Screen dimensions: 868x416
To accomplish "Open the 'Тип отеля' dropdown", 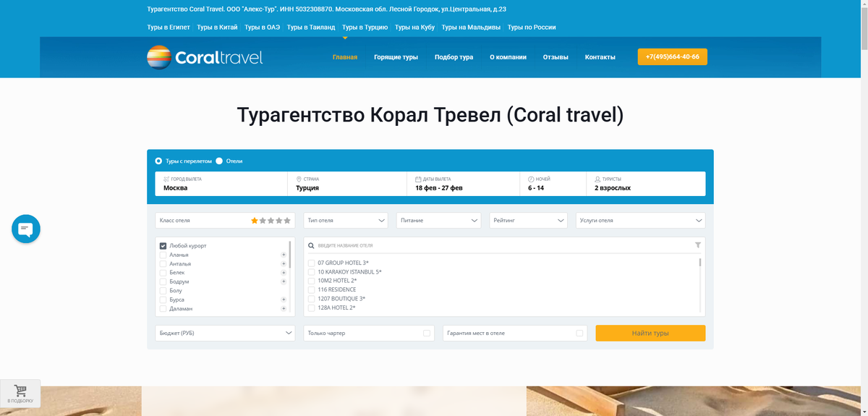I will [x=346, y=221].
